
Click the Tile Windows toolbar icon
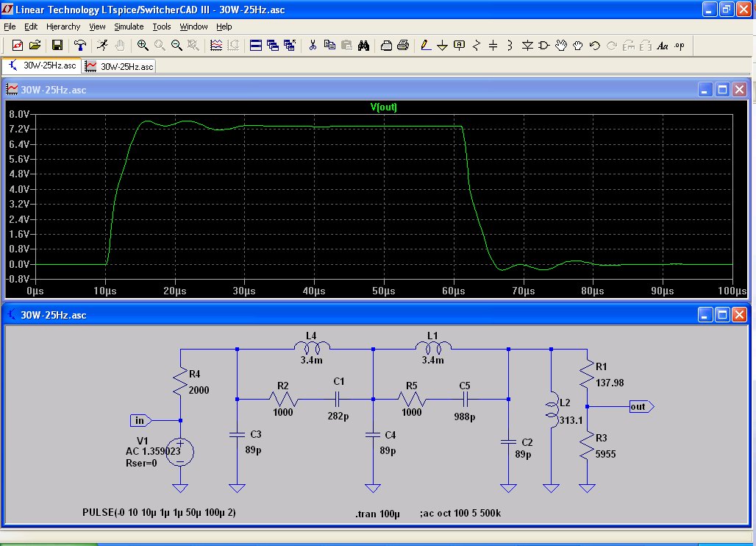(256, 45)
